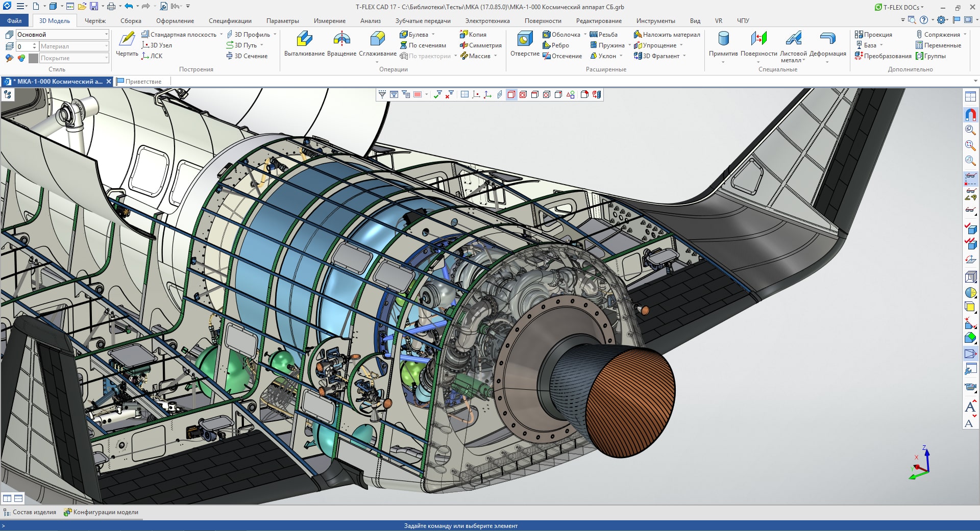Open the Файл menu
980x531 pixels.
tap(14, 21)
